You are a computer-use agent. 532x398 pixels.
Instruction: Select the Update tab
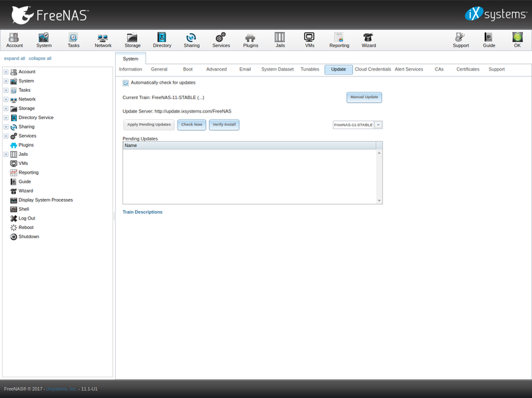pos(338,69)
